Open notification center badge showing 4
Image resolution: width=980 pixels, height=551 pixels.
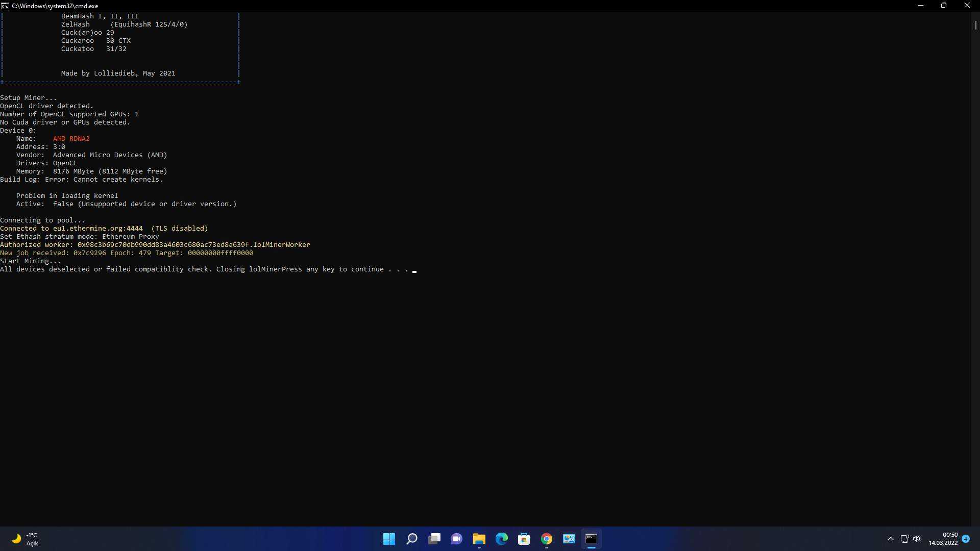(966, 539)
